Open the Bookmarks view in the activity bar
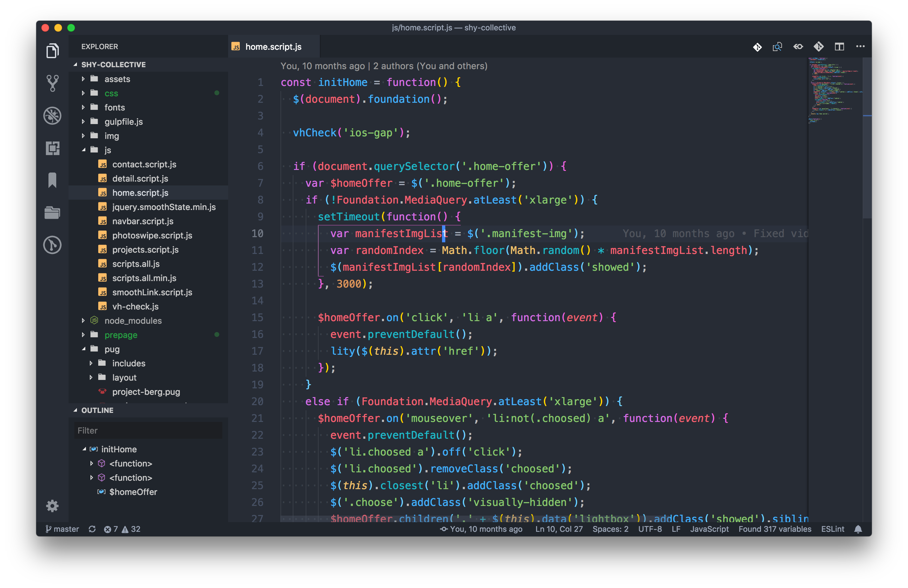908x588 pixels. pos(52,180)
